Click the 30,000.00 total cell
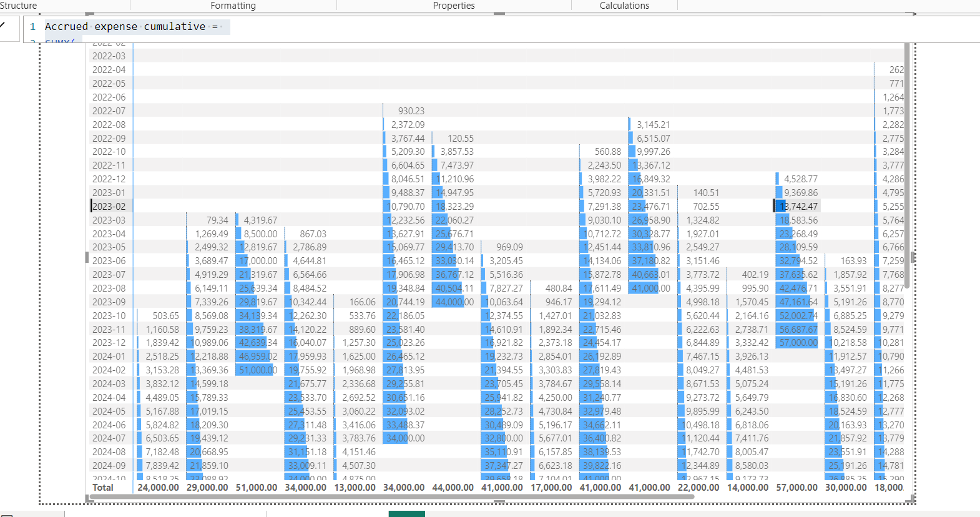The width and height of the screenshot is (980, 517). point(846,488)
